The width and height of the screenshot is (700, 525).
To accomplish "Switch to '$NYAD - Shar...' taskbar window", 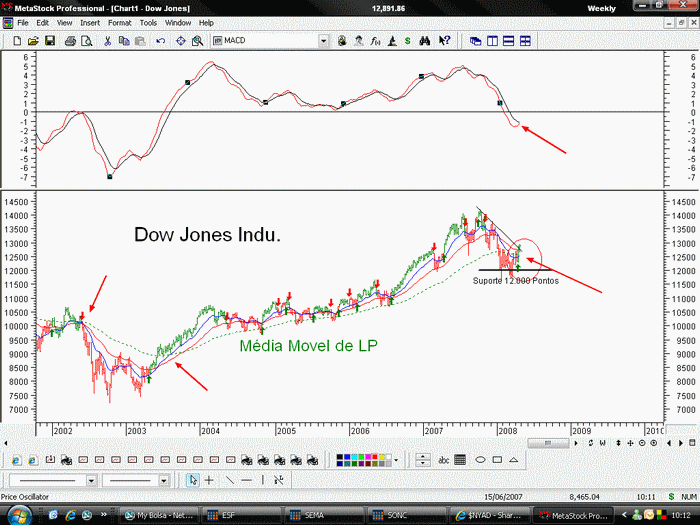I will point(489,515).
